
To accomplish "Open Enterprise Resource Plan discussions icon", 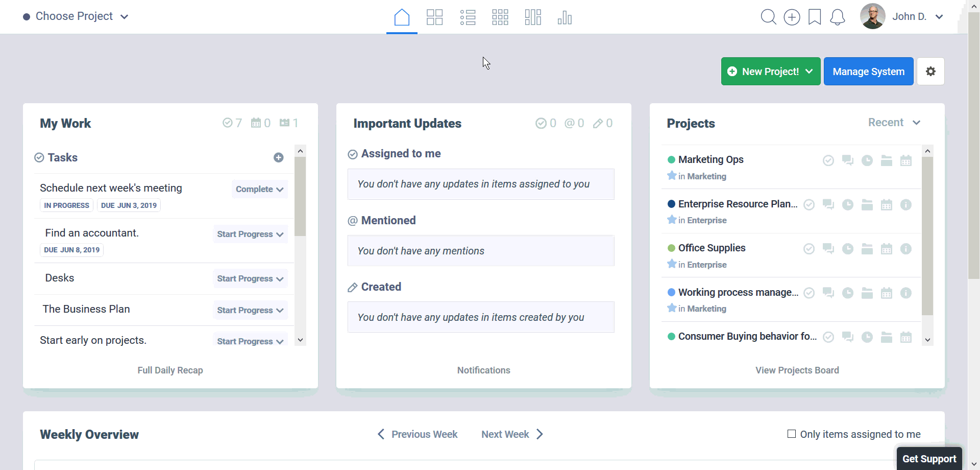I will (828, 204).
